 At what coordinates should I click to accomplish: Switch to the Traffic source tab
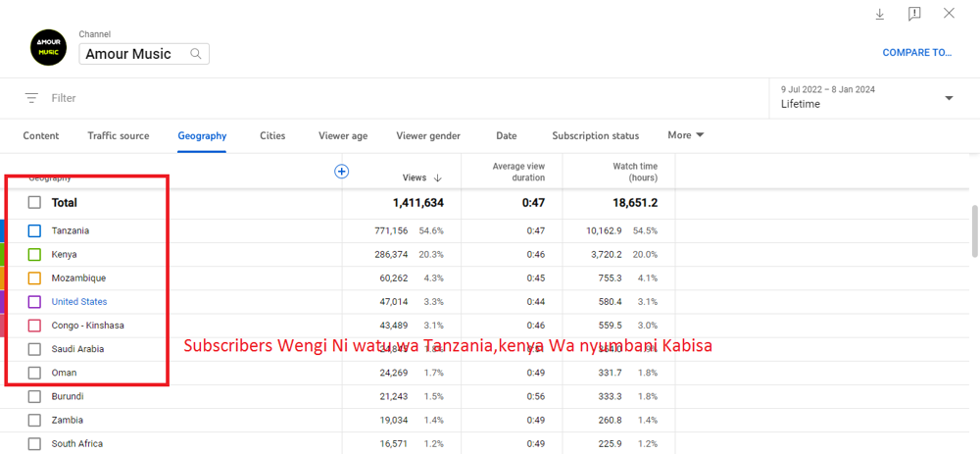119,135
